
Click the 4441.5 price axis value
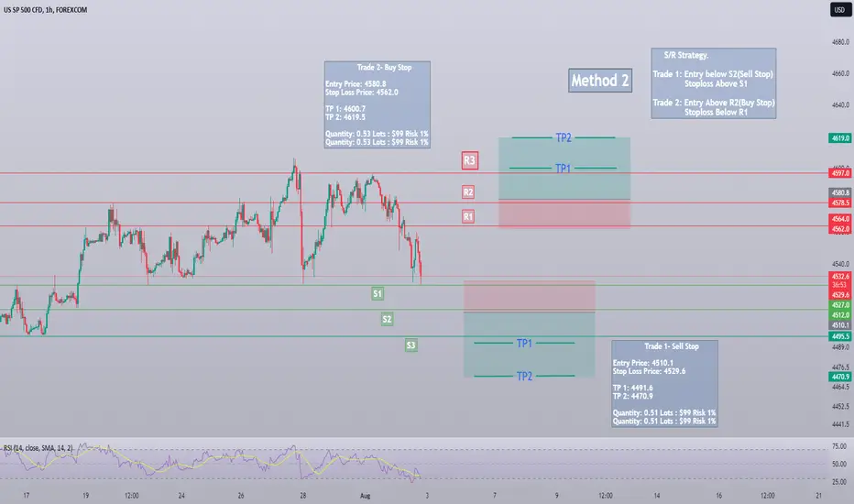click(840, 424)
